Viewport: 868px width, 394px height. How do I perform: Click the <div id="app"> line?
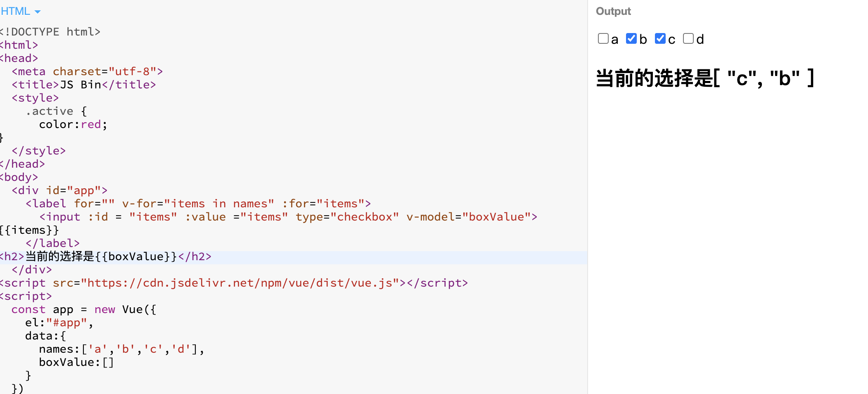[59, 190]
